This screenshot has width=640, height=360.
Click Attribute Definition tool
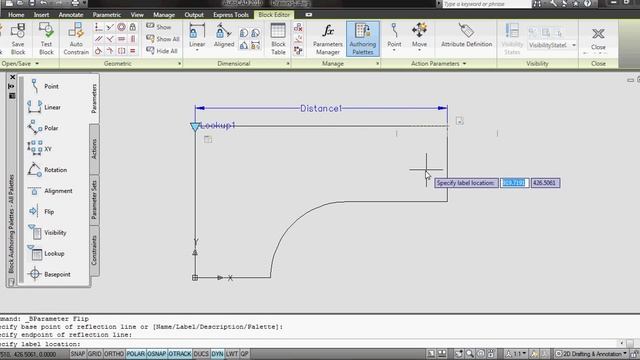pyautogui.click(x=466, y=36)
